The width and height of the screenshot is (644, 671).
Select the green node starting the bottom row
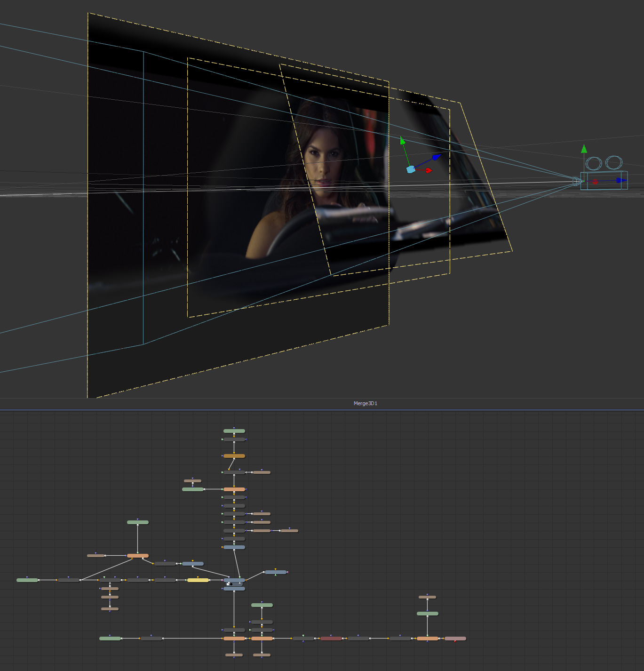click(x=110, y=639)
